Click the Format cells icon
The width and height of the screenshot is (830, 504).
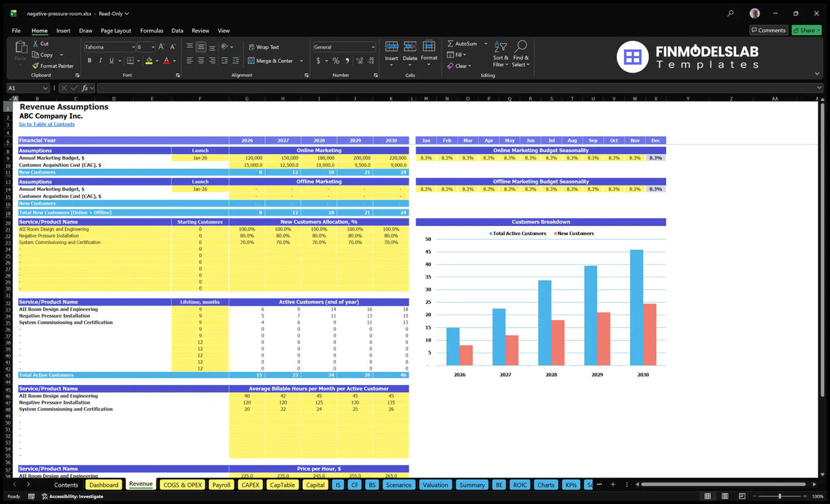pyautogui.click(x=429, y=46)
